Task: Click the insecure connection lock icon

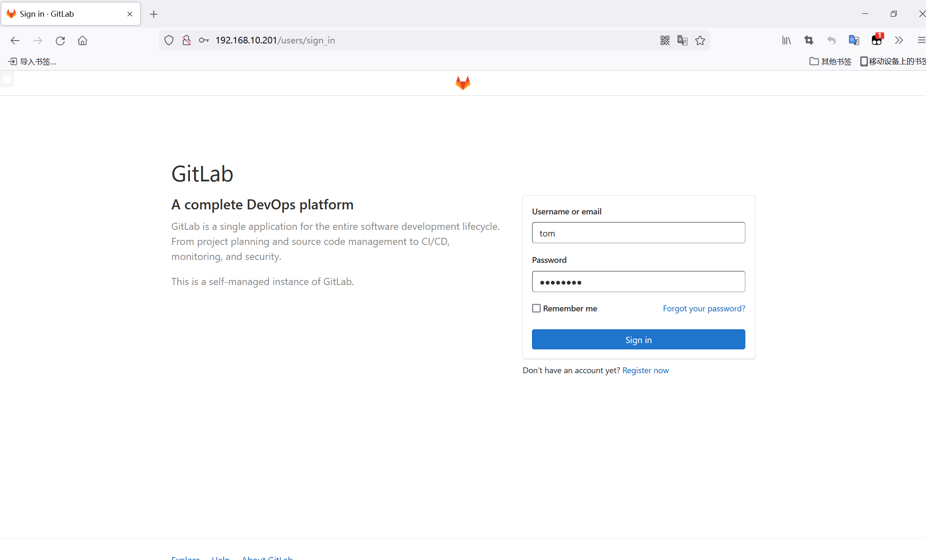Action: [x=187, y=41]
